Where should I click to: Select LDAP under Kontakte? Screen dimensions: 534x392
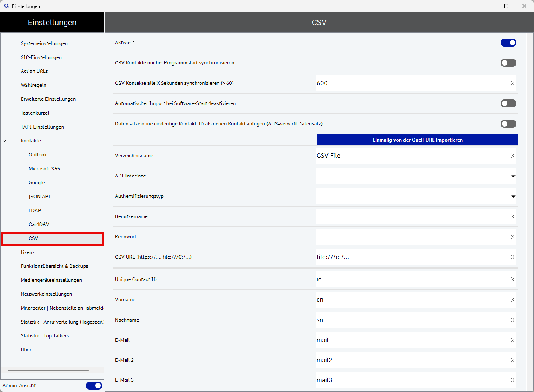[35, 211]
